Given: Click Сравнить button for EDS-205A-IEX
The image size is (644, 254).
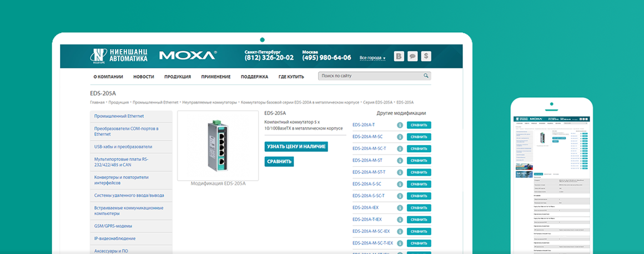Looking at the screenshot, I should 419,208.
